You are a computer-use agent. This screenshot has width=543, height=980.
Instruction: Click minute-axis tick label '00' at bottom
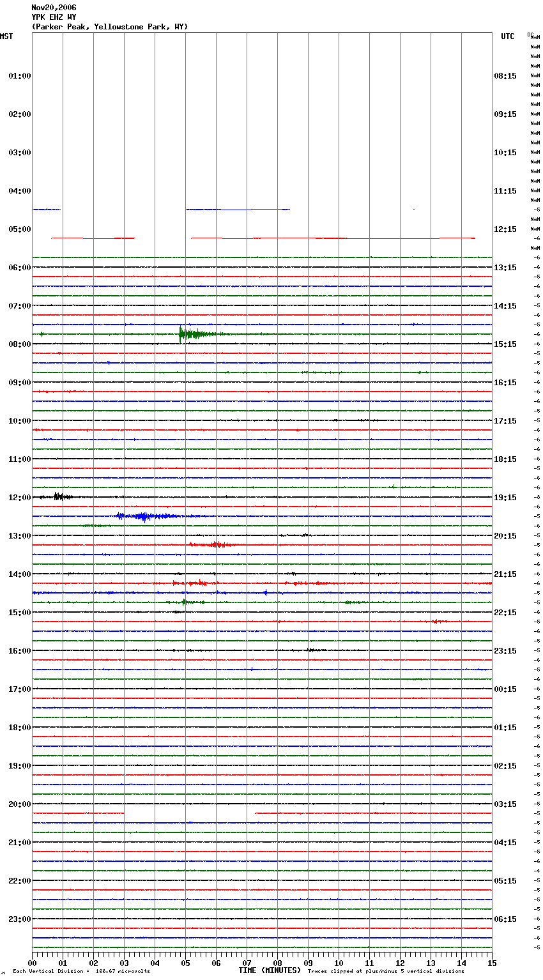pos(32,963)
